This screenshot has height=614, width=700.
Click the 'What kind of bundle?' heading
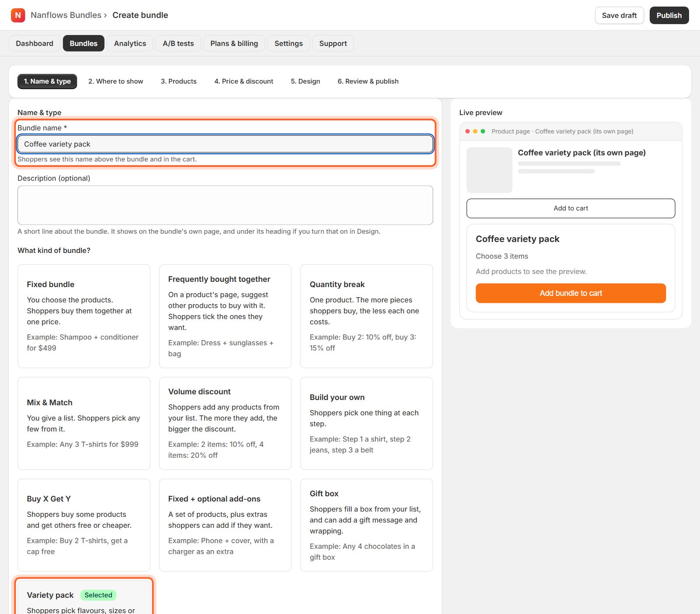click(54, 250)
